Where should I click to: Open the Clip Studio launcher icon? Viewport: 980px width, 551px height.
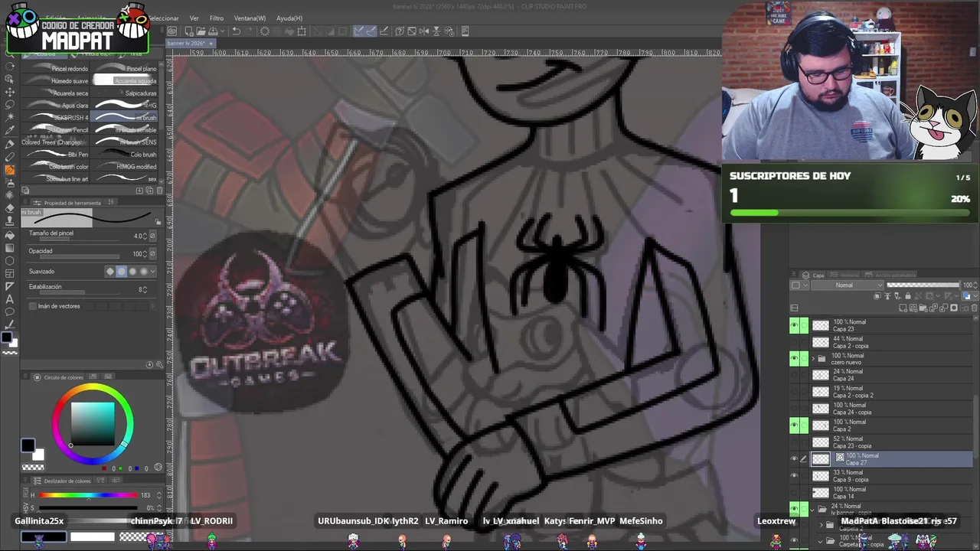[x=172, y=31]
